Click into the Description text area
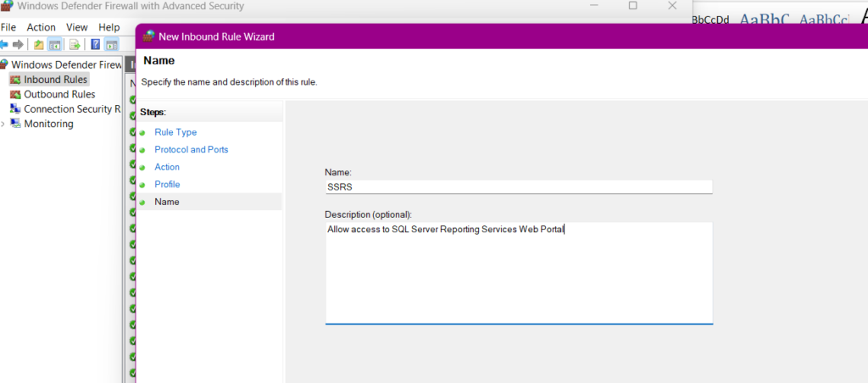868x383 pixels. pos(519,273)
